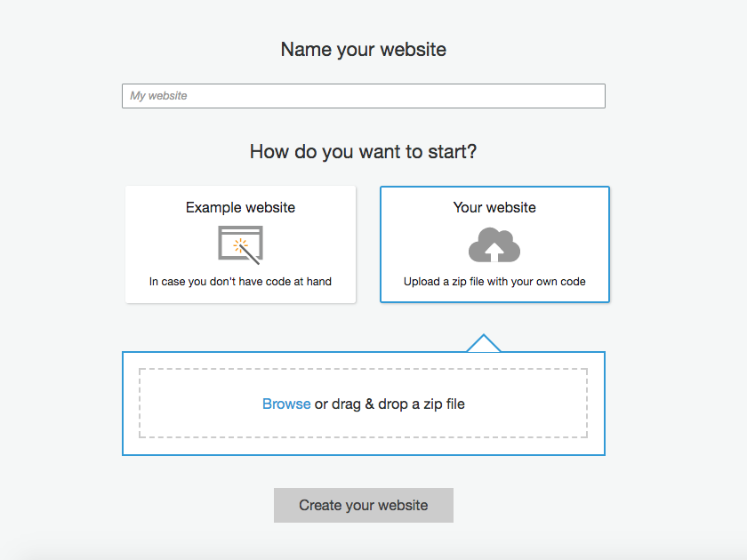Click the gray browser window in wand icon
Viewport: 747px width, 560px height.
(240, 243)
